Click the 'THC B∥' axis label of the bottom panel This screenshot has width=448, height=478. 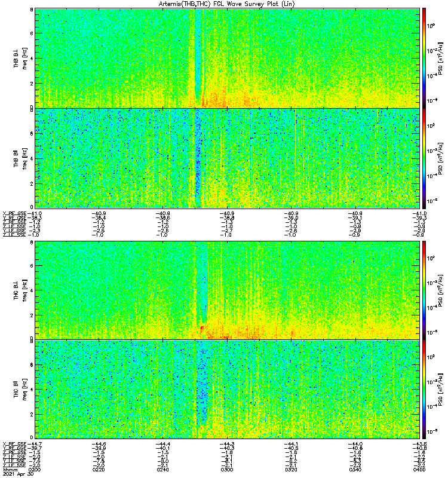(16, 389)
